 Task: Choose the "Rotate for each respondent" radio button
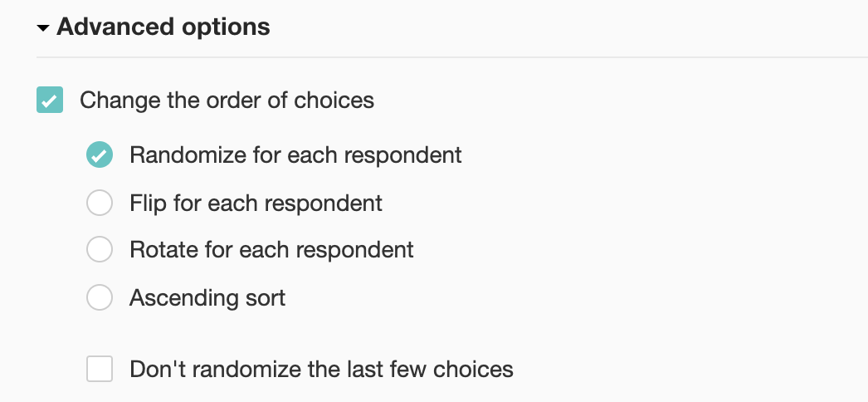coord(100,250)
